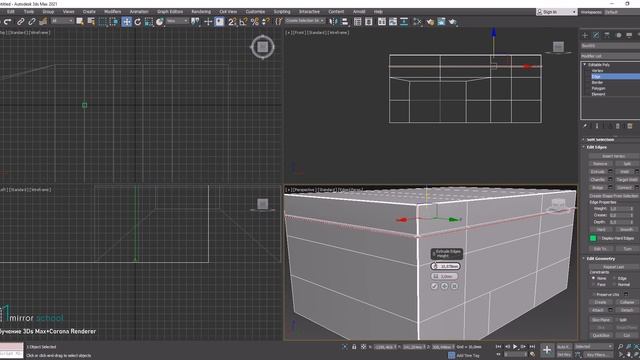Viewport: 640px width, 360px height.
Task: Expand the Soft Selection rollout
Action: (600, 140)
